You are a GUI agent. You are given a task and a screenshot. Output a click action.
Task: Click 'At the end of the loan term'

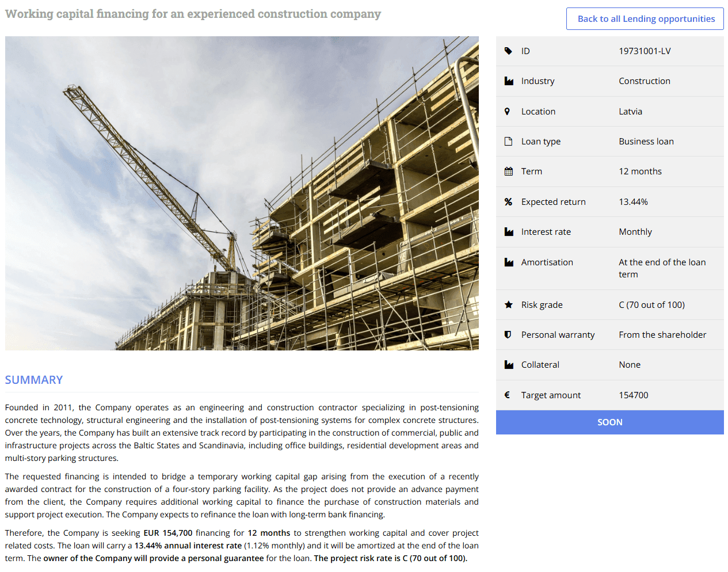662,268
